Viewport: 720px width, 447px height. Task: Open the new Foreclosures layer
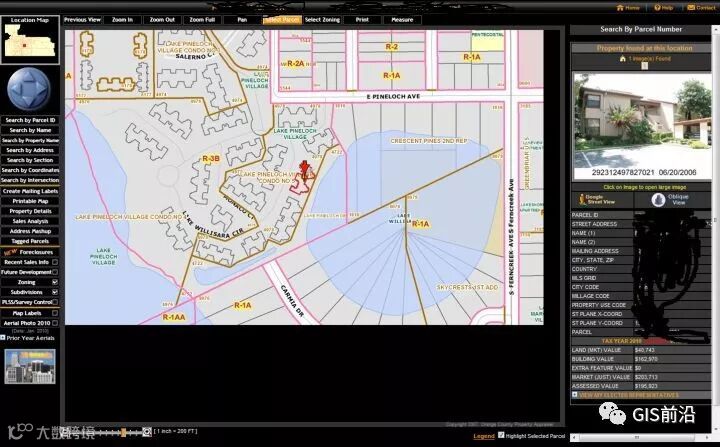click(x=30, y=252)
